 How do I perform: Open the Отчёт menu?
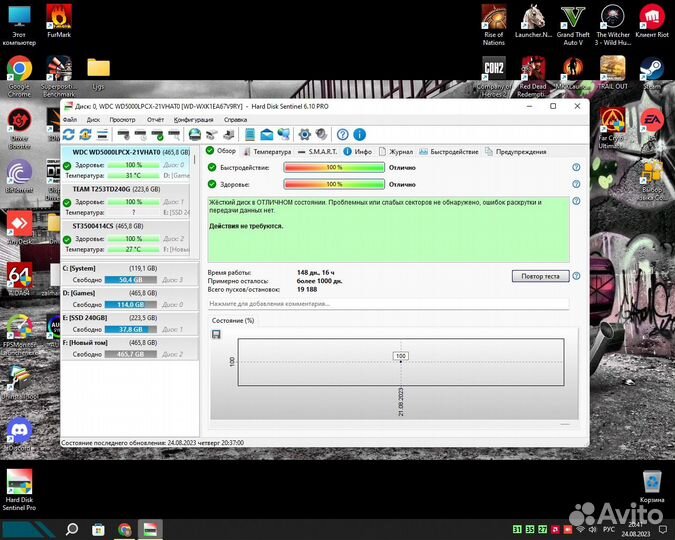155,120
